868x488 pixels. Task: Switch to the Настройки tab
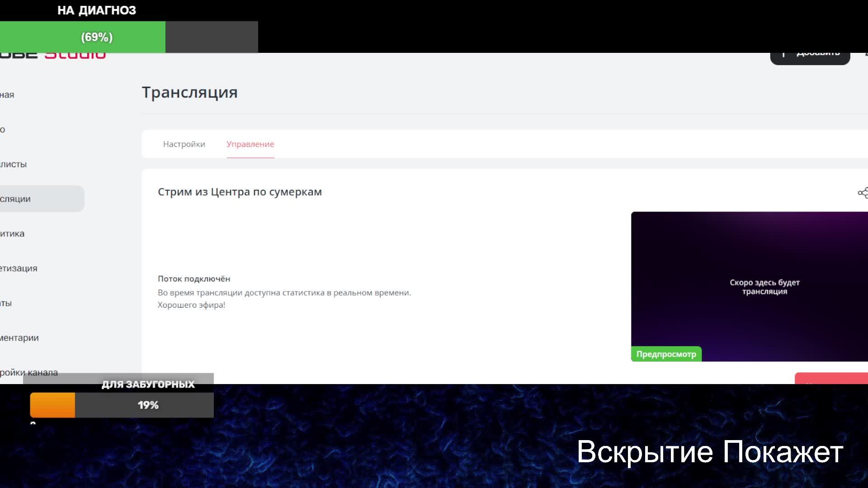click(x=184, y=144)
